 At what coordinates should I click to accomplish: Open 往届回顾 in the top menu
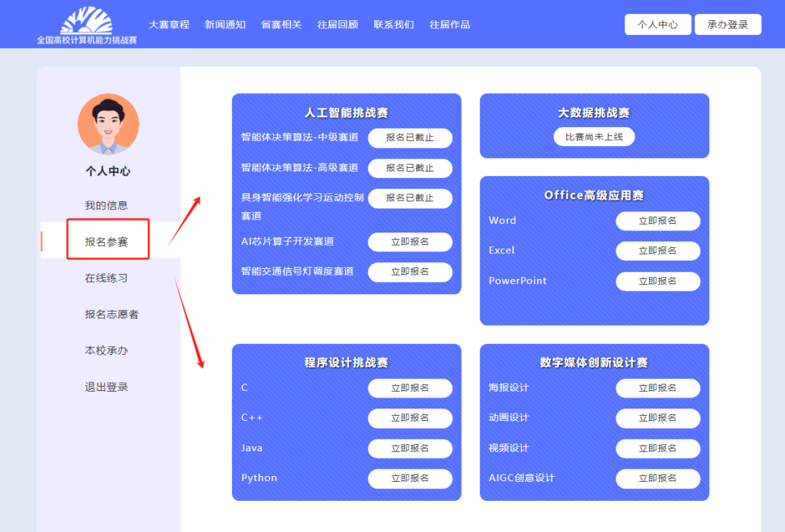point(338,25)
